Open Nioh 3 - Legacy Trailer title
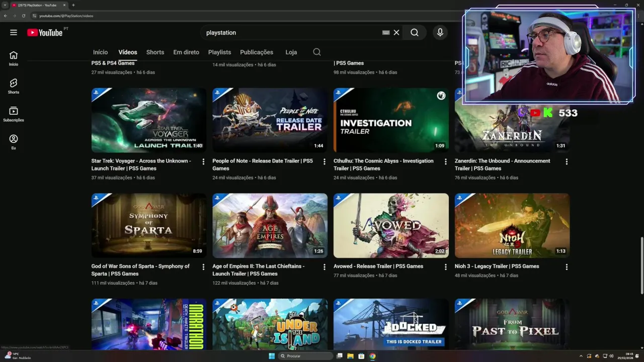The image size is (644, 362). pyautogui.click(x=497, y=266)
